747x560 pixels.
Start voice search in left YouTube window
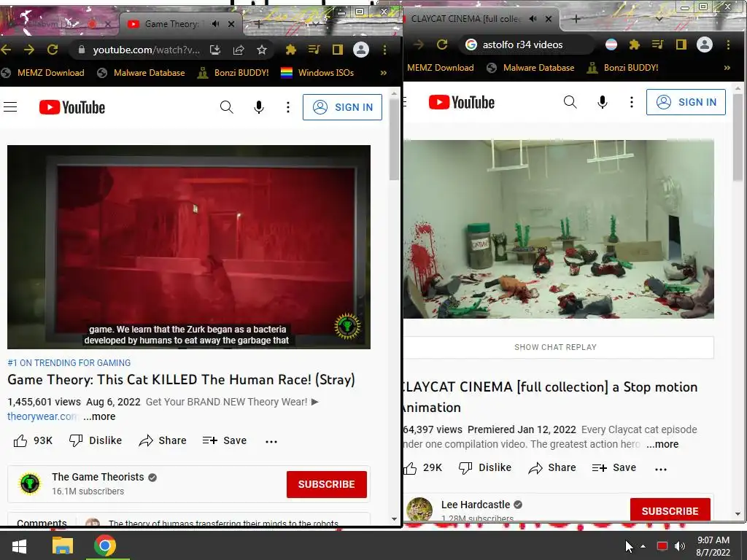(x=259, y=107)
